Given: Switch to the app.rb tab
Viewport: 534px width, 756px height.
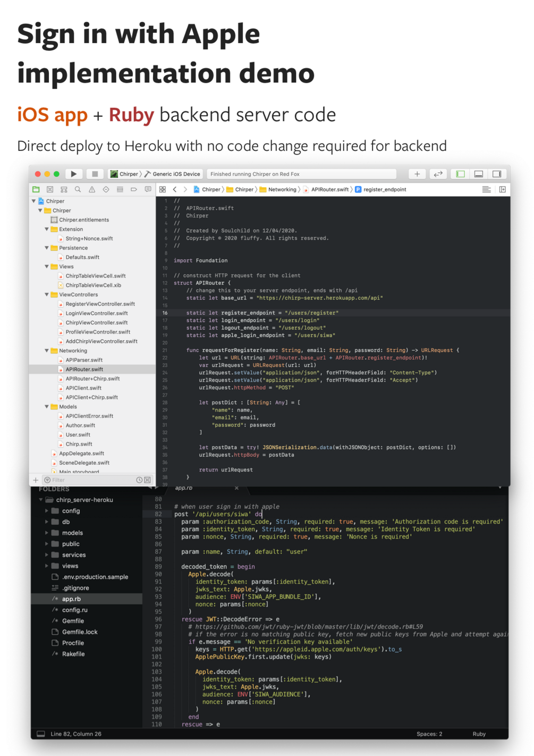Looking at the screenshot, I should point(184,488).
